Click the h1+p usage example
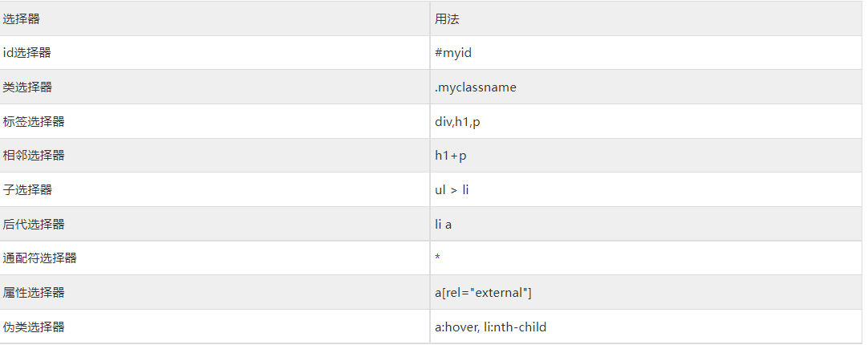This screenshot has width=868, height=345. pos(451,156)
